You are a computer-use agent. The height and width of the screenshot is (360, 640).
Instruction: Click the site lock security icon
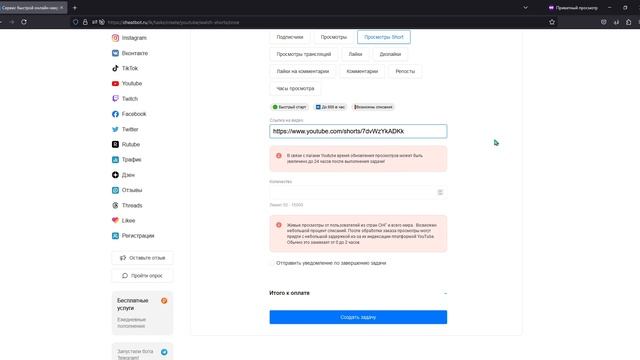(85, 22)
